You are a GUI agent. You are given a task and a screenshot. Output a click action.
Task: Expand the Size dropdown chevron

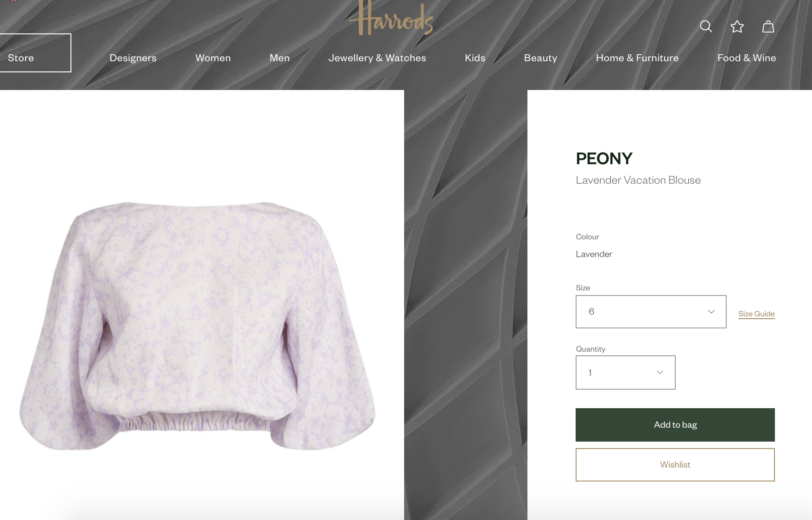click(711, 312)
